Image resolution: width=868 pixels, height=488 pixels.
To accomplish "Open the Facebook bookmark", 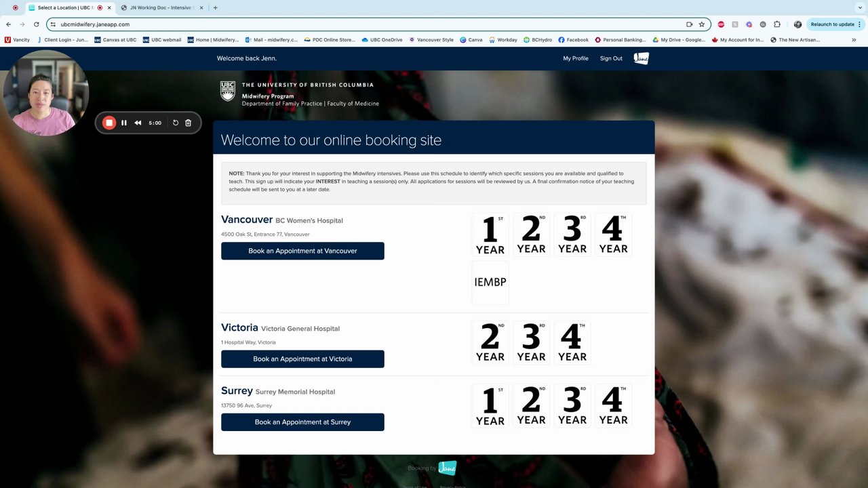I will pyautogui.click(x=573, y=40).
